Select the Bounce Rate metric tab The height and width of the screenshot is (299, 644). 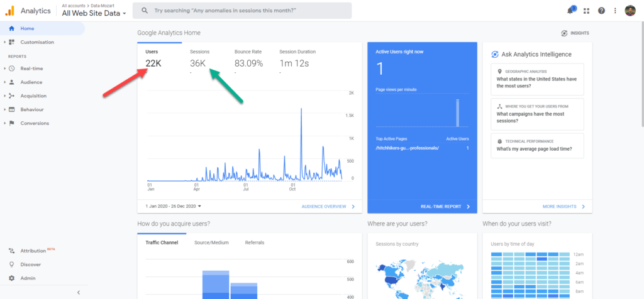click(x=249, y=60)
